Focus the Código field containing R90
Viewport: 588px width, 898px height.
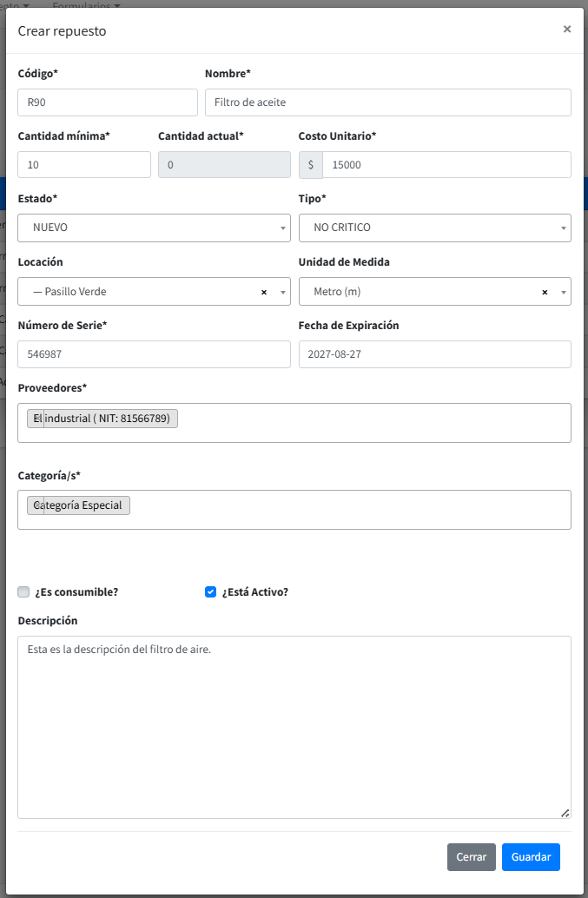tap(108, 102)
